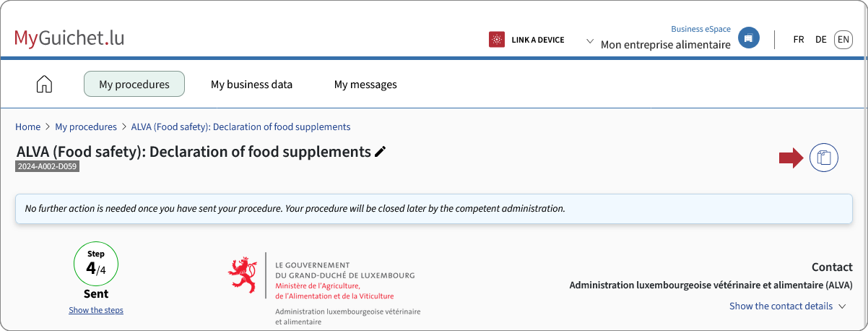Click the red lion government logo
This screenshot has width=868, height=331.
pyautogui.click(x=243, y=275)
